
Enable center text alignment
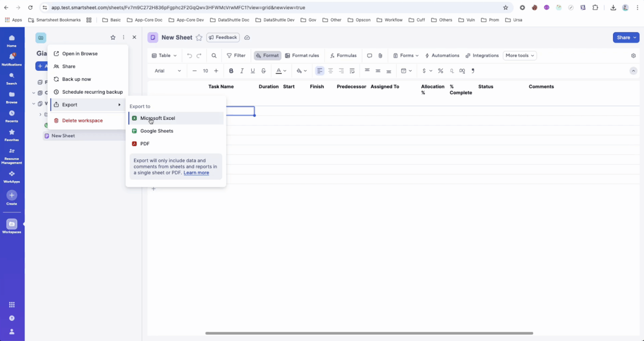pyautogui.click(x=330, y=71)
